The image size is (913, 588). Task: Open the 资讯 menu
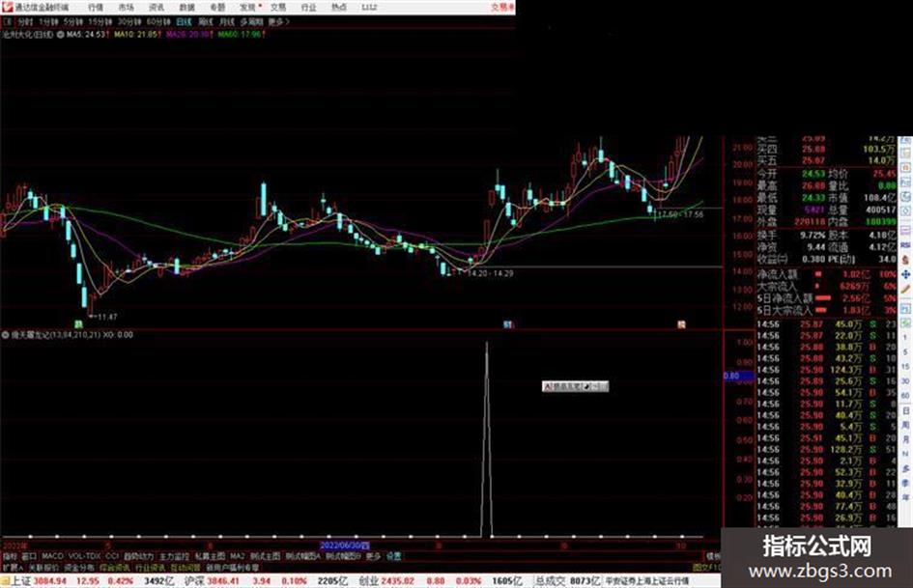coord(157,7)
